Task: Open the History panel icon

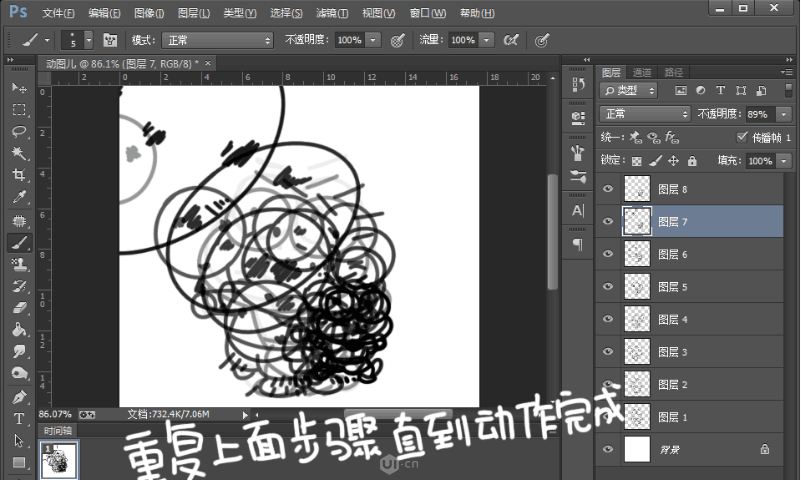Action: tap(578, 84)
